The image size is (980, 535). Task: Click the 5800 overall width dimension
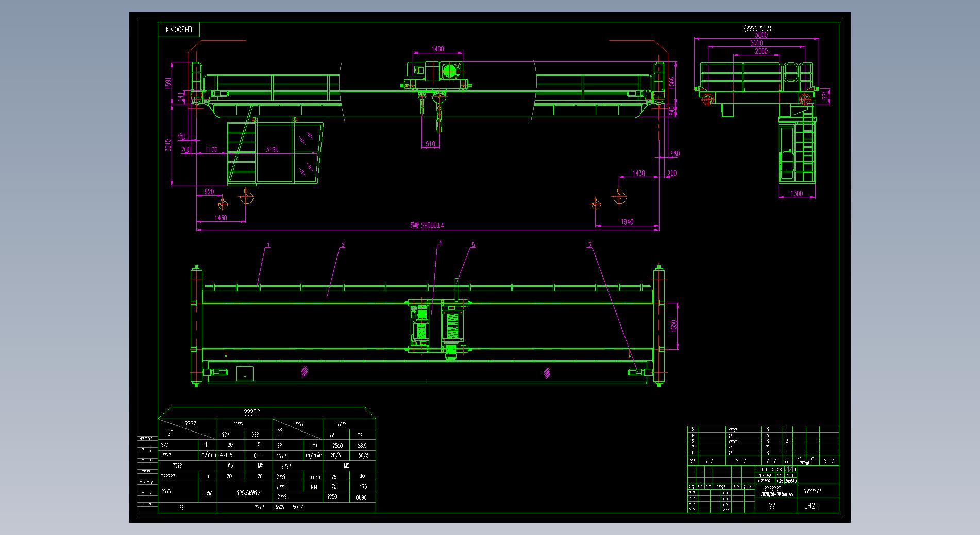coord(761,36)
